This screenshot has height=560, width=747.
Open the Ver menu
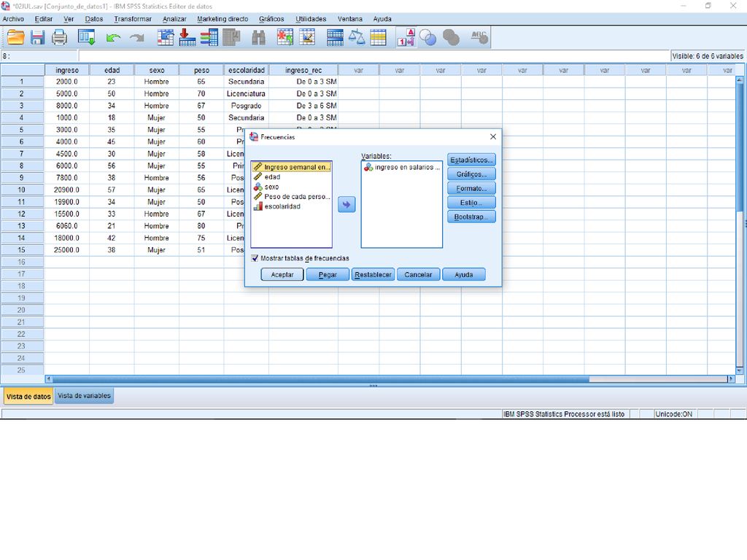pyautogui.click(x=69, y=19)
